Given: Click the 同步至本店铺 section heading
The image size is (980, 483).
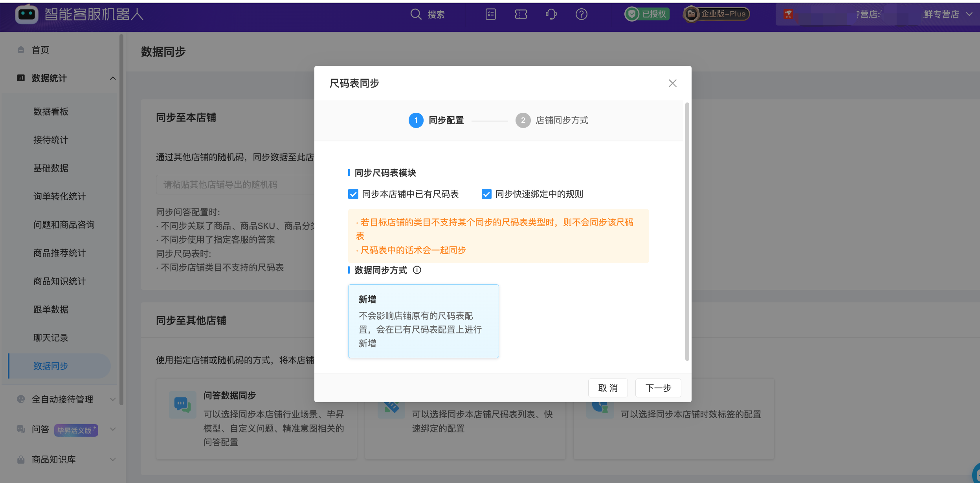Looking at the screenshot, I should 186,117.
